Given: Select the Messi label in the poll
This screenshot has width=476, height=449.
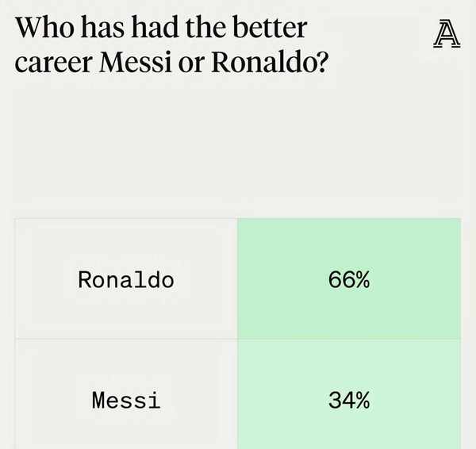Looking at the screenshot, I should pyautogui.click(x=125, y=401).
